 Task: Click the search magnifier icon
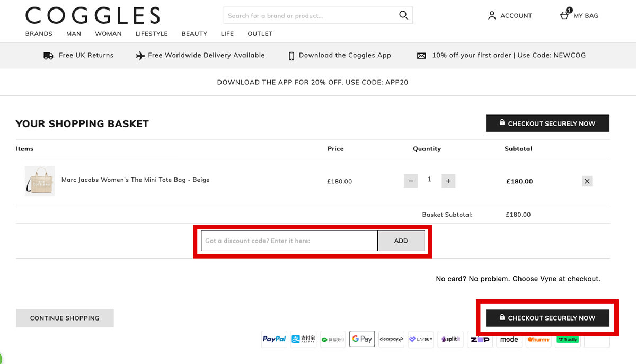[403, 15]
